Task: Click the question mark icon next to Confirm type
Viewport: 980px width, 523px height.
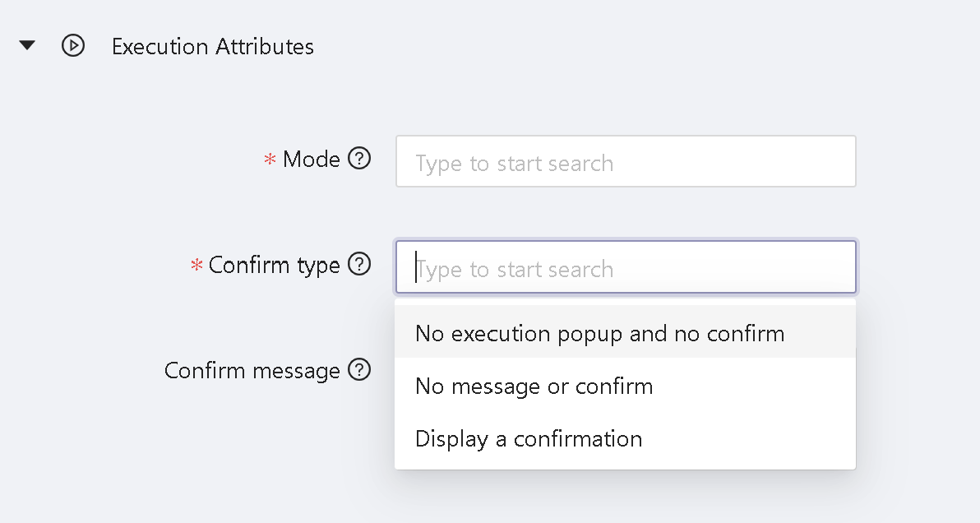Action: click(359, 265)
